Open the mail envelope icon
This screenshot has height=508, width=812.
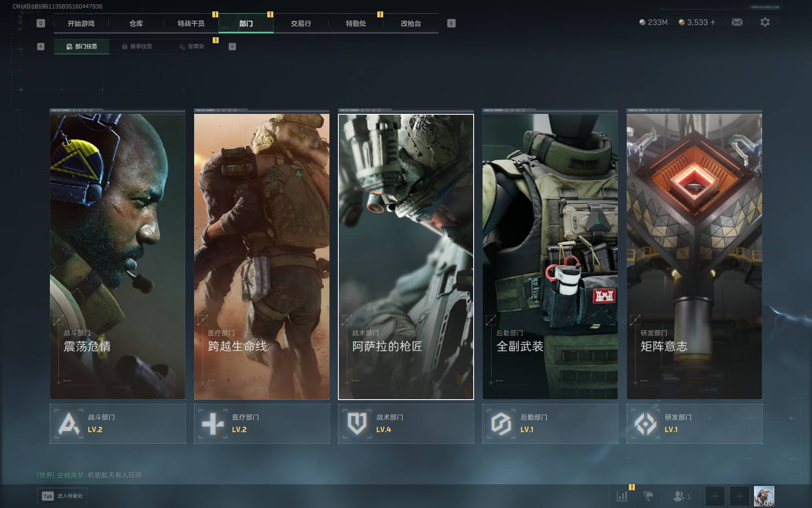click(x=737, y=22)
